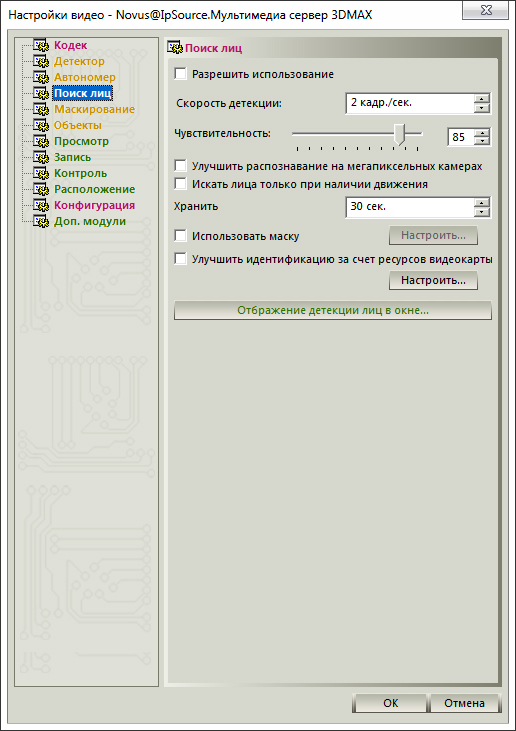Click the icon beside Конфигурация
516x731 pixels.
coord(41,206)
